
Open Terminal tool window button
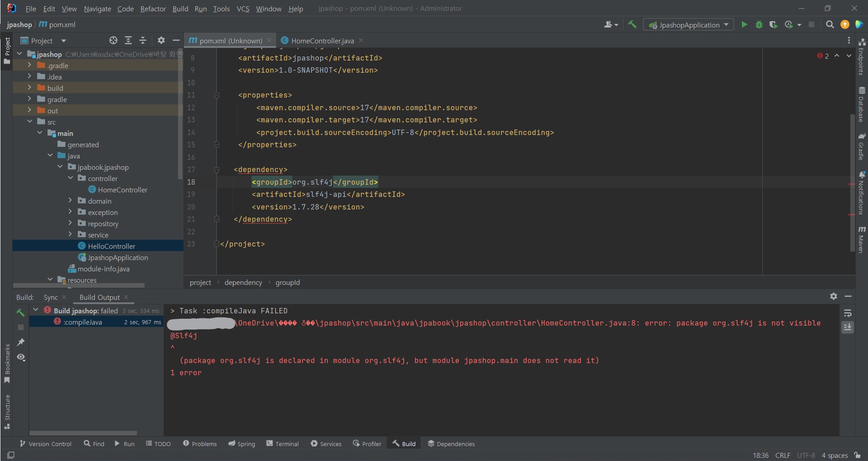[x=282, y=444]
